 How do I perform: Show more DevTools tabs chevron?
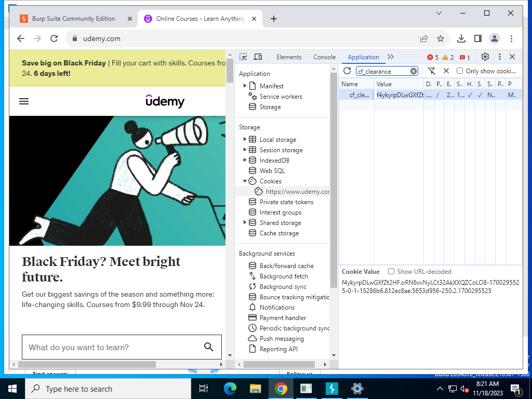pyautogui.click(x=391, y=57)
